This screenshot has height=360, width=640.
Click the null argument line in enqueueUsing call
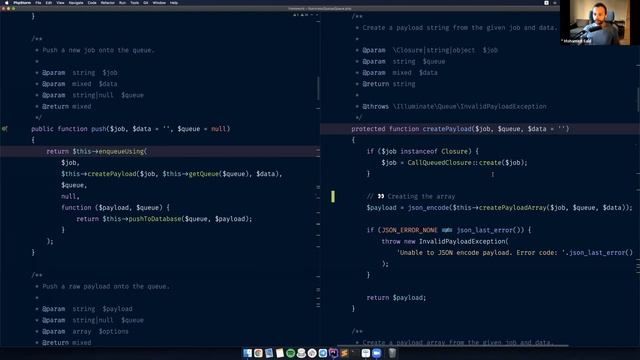(70, 196)
